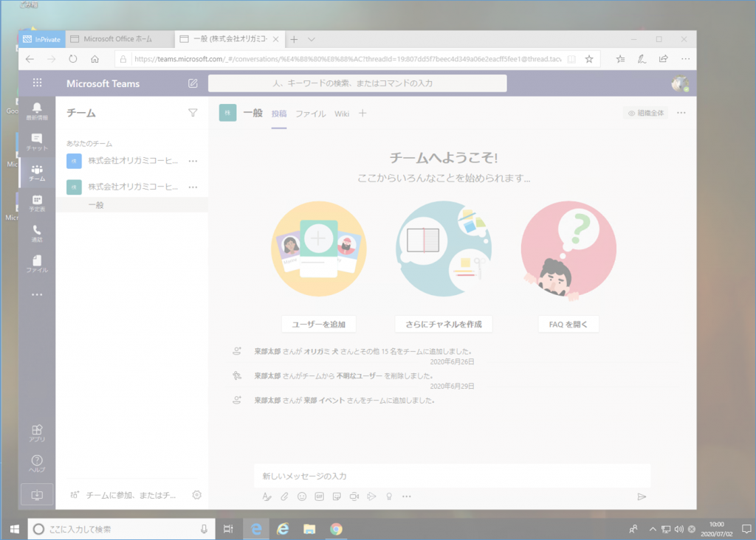The image size is (756, 540).
Task: Switch to the ファイル channel tab
Action: (x=310, y=114)
